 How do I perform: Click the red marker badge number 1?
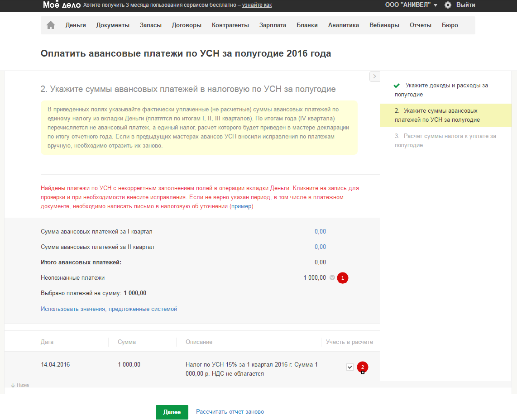coord(343,278)
